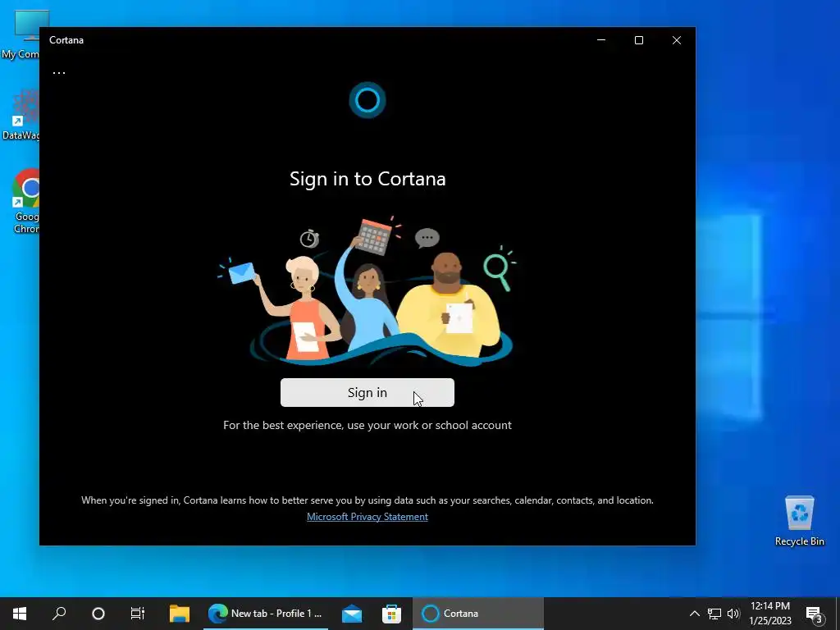Click the sign-in illustration of three people
The height and width of the screenshot is (630, 840).
click(x=367, y=291)
